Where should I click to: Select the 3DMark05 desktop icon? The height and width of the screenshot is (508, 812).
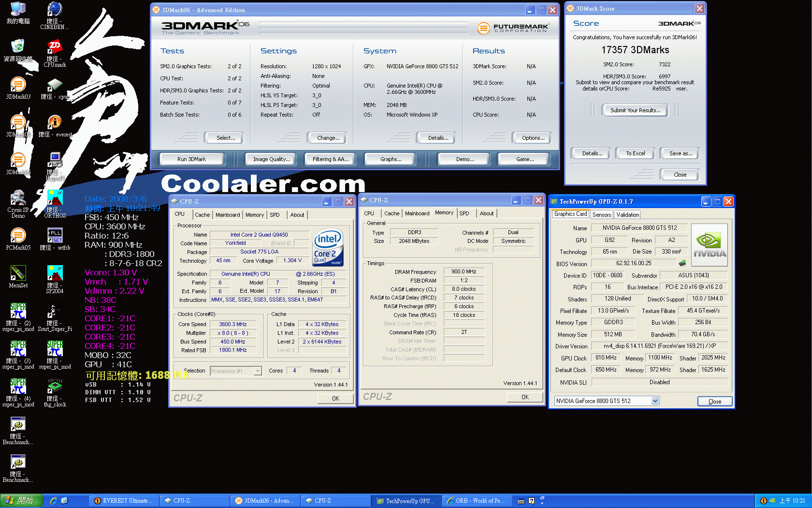coord(18,126)
